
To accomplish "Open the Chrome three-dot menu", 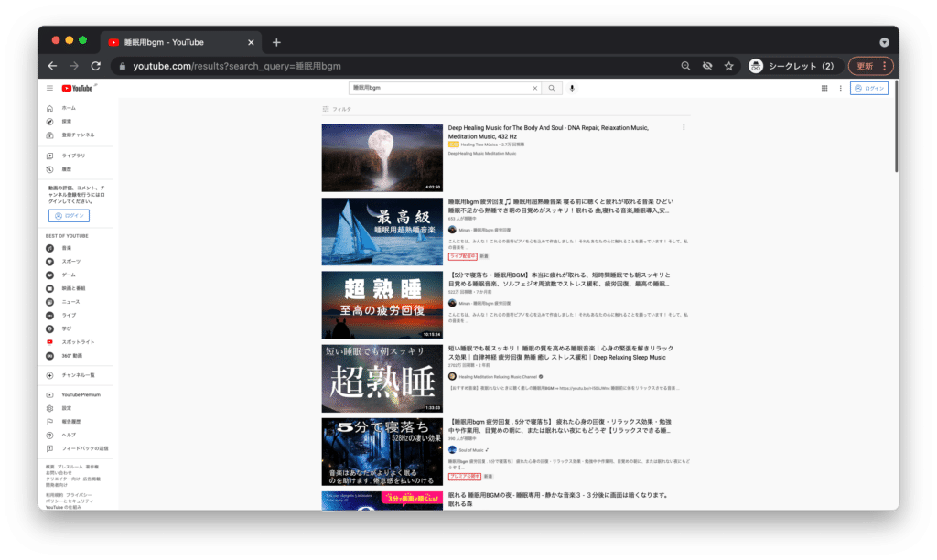I will coord(885,66).
